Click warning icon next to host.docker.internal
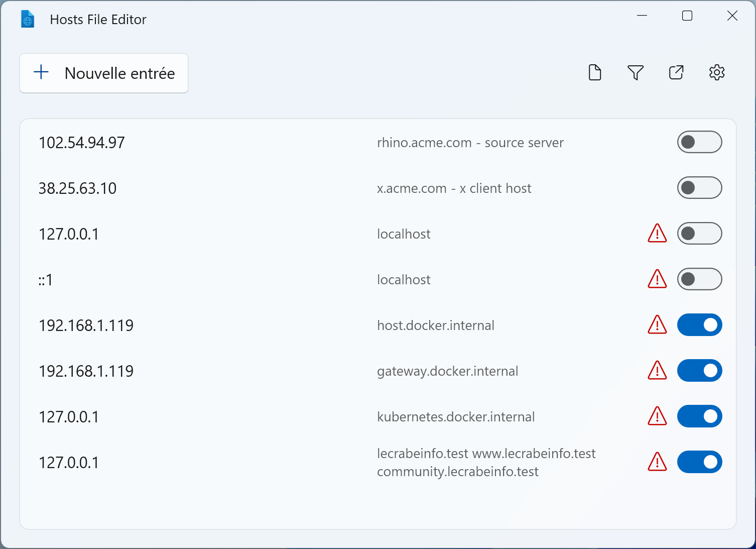Image resolution: width=756 pixels, height=549 pixels. 657,325
